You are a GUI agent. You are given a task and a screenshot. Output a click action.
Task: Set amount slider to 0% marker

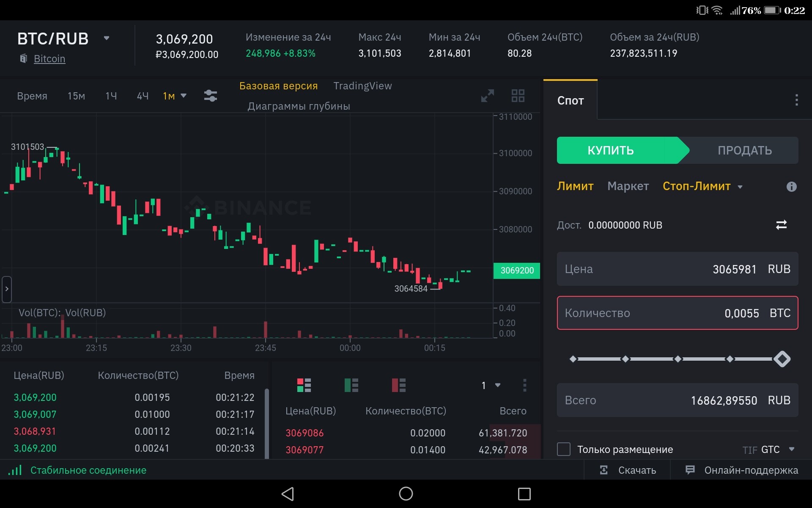pyautogui.click(x=573, y=359)
